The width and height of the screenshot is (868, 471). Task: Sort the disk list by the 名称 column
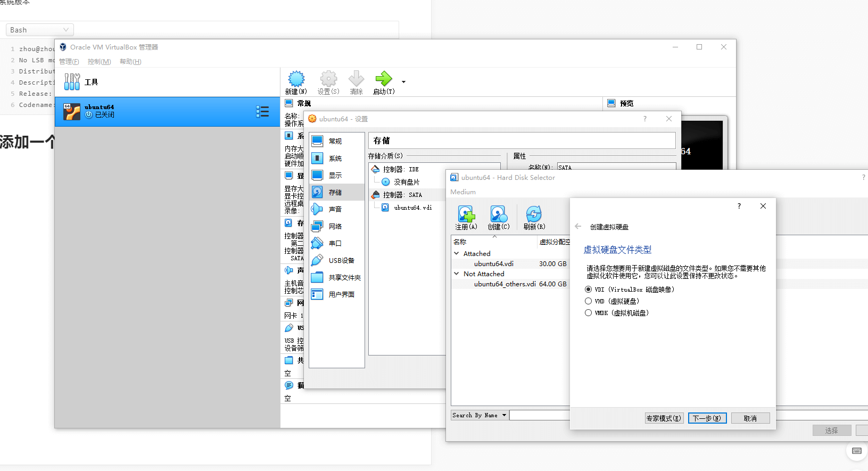coord(494,242)
